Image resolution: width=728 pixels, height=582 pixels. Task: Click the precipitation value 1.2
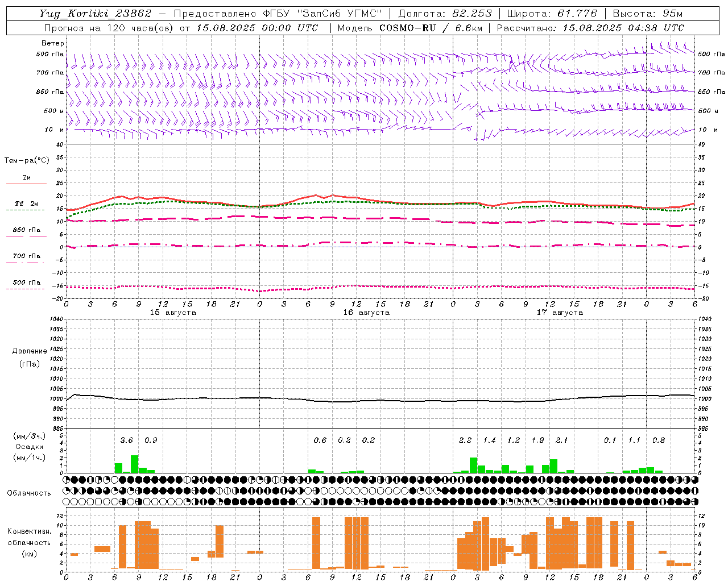tap(514, 440)
